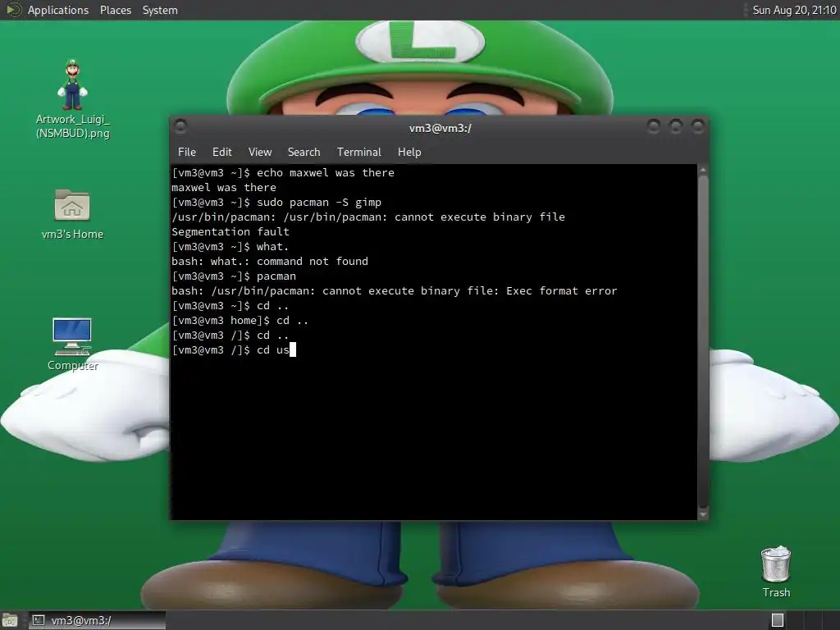The height and width of the screenshot is (630, 840).
Task: Click the terminal scrollbar down arrow
Action: 703,514
